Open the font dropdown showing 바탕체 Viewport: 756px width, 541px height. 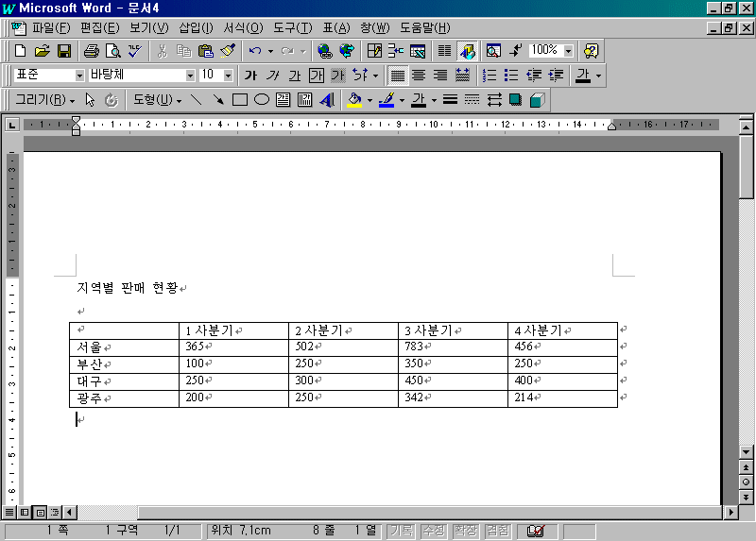(191, 76)
